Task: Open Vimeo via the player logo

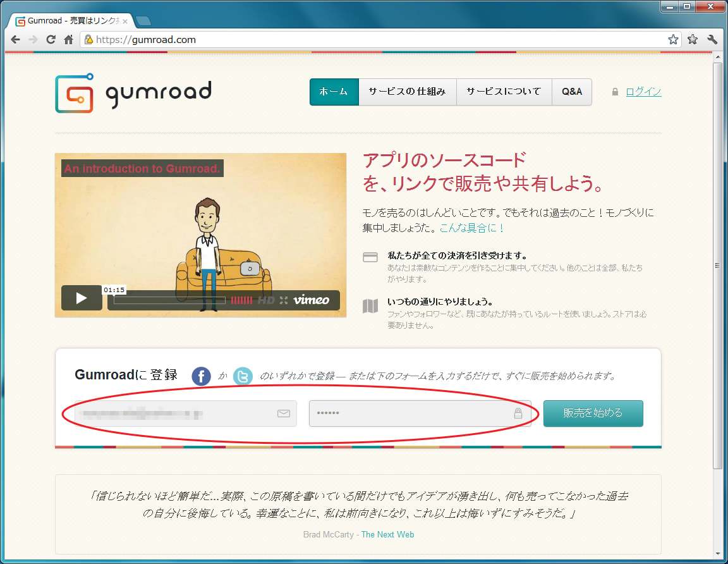Action: click(311, 300)
